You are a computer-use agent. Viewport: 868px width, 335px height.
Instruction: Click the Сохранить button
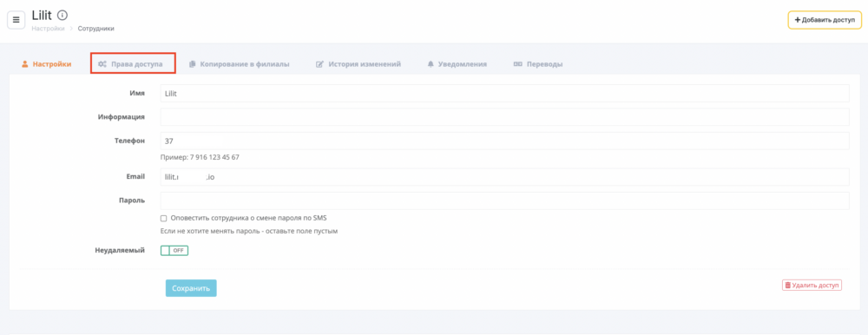point(191,288)
